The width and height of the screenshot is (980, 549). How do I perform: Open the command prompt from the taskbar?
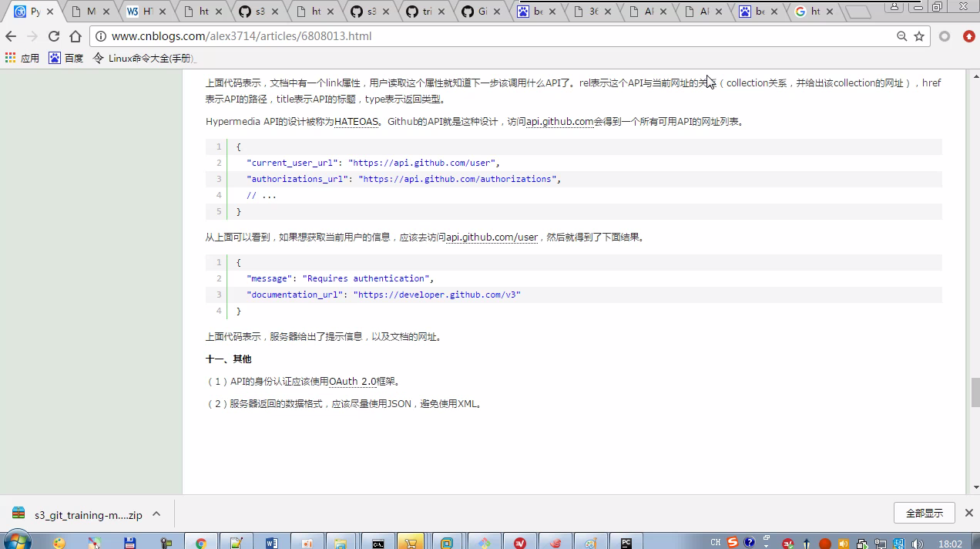coord(378,543)
